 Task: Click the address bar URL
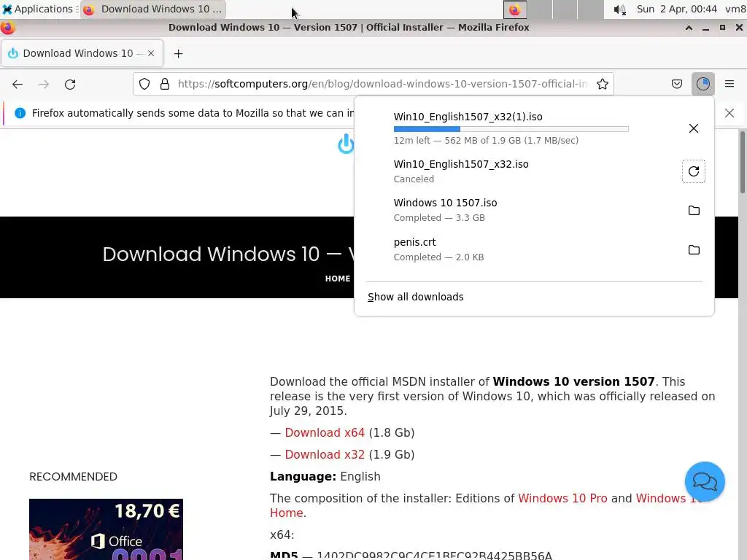point(382,85)
